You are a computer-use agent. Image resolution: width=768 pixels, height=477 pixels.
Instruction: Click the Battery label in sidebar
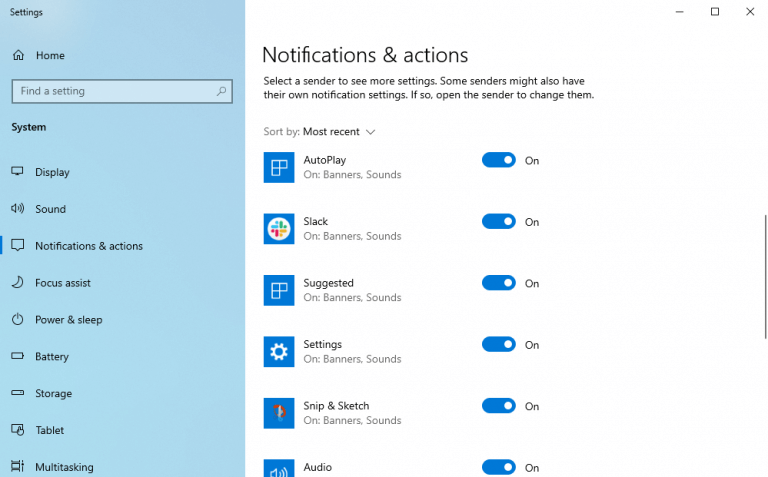point(51,357)
